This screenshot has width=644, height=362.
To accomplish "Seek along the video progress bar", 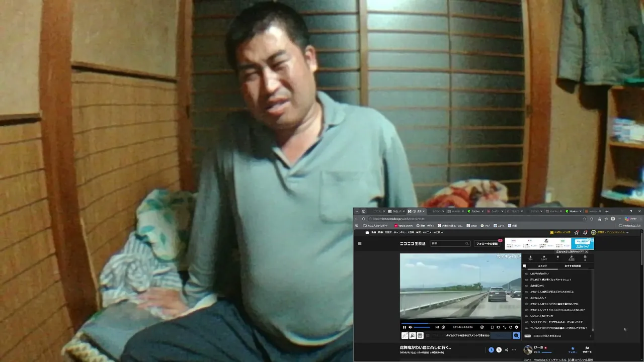I will 460,323.
